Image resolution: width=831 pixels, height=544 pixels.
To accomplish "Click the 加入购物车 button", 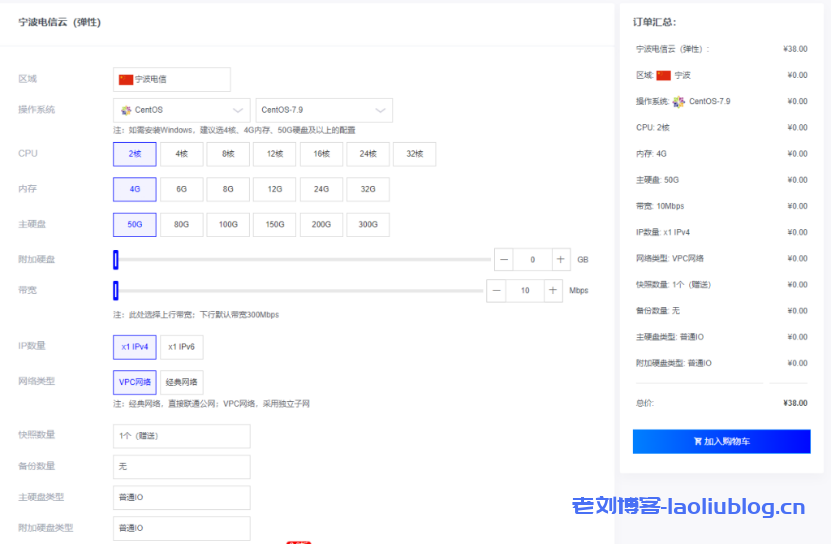I will [x=721, y=441].
